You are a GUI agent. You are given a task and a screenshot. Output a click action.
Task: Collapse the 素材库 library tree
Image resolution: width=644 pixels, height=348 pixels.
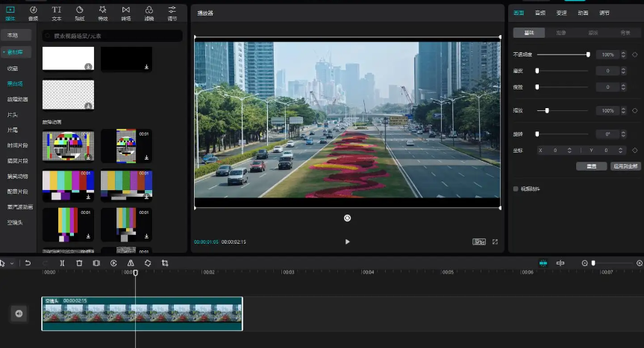(x=4, y=52)
